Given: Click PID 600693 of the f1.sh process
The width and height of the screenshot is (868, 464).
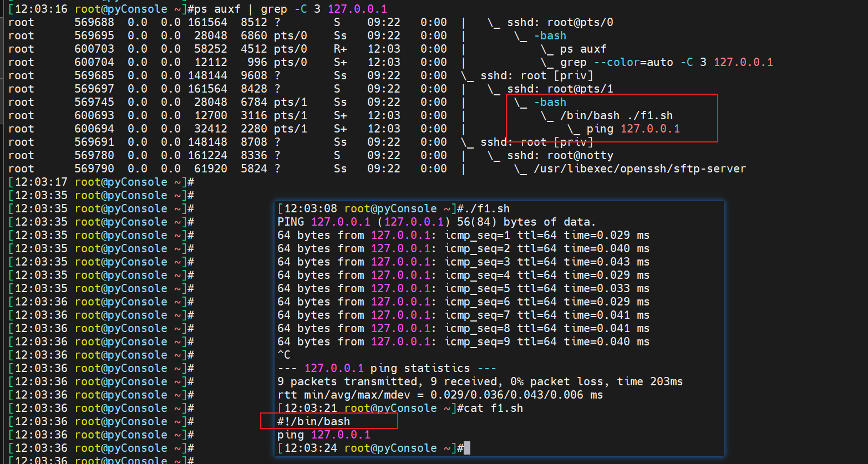Looking at the screenshot, I should click(94, 115).
